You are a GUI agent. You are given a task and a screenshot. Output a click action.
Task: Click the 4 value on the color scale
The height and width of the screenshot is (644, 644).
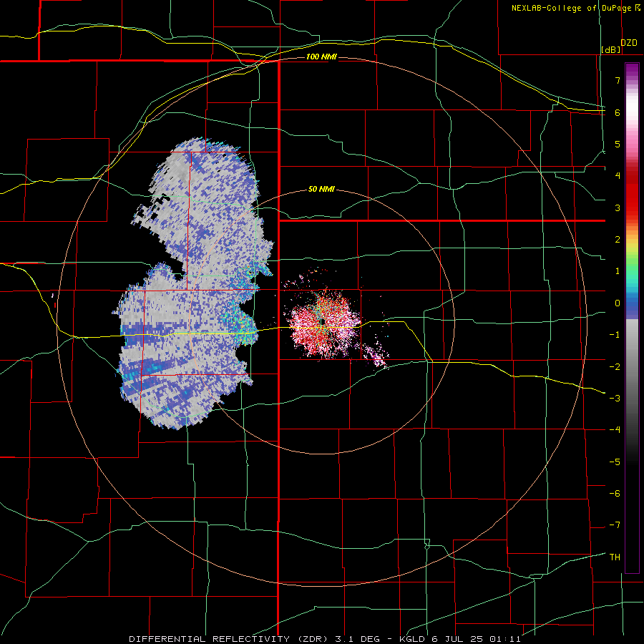point(618,176)
